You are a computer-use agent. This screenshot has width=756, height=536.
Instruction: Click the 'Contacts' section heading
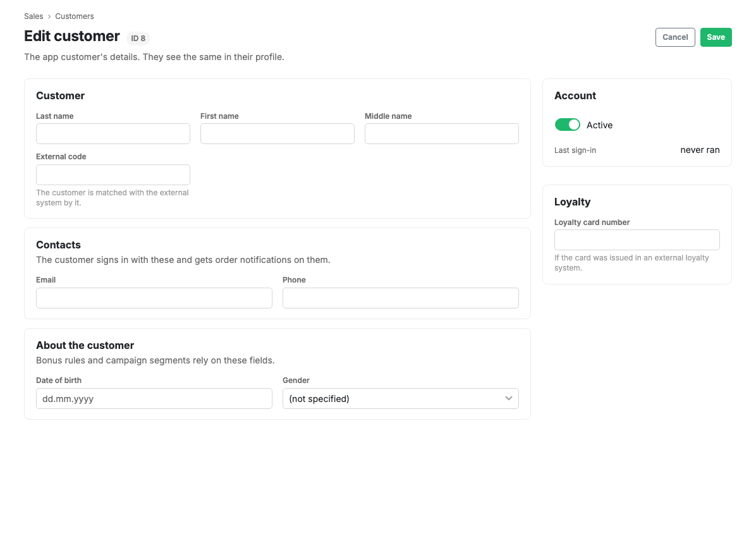click(58, 245)
